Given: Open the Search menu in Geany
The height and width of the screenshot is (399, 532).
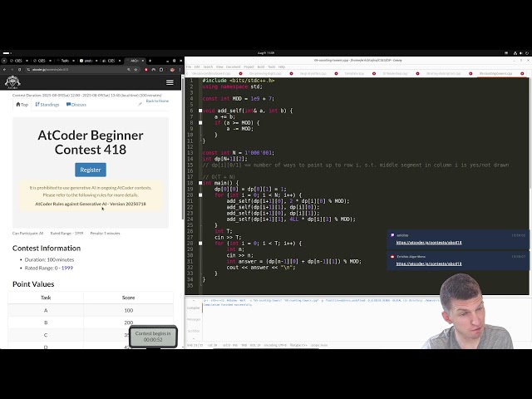Looking at the screenshot, I should pyautogui.click(x=208, y=66).
